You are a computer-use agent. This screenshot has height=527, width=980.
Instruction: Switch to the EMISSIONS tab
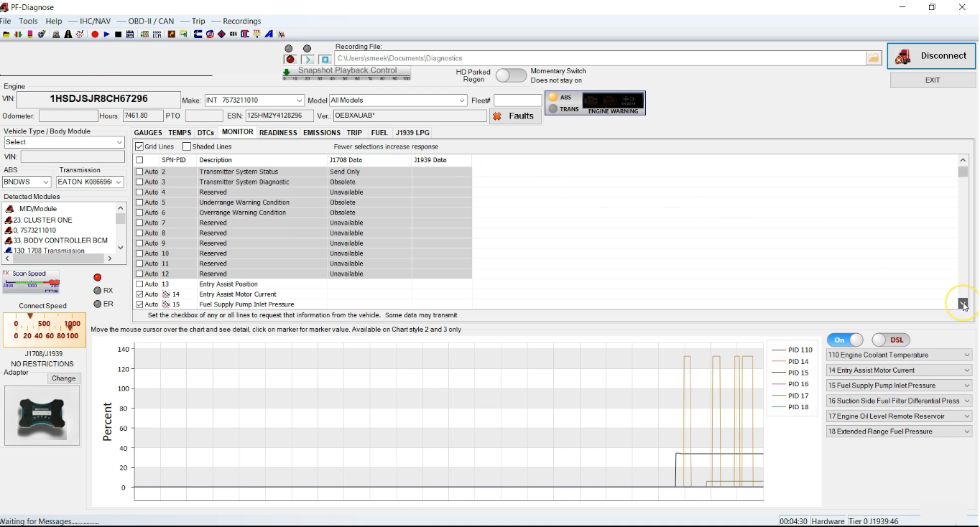321,133
